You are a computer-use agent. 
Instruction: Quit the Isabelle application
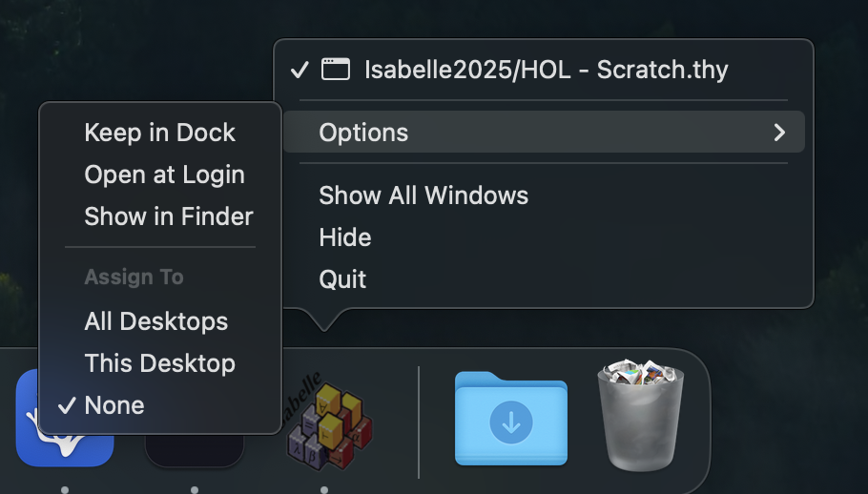342,279
